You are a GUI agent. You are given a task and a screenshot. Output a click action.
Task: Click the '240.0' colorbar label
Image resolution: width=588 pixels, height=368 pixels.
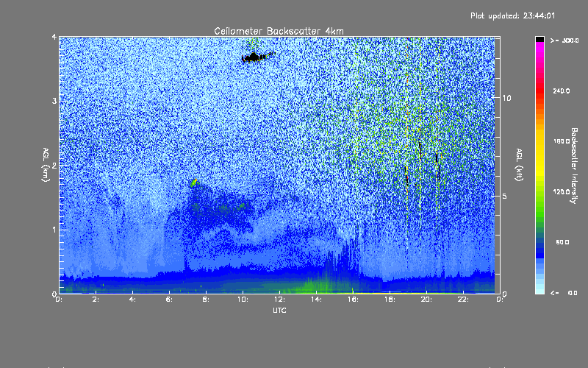[562, 91]
